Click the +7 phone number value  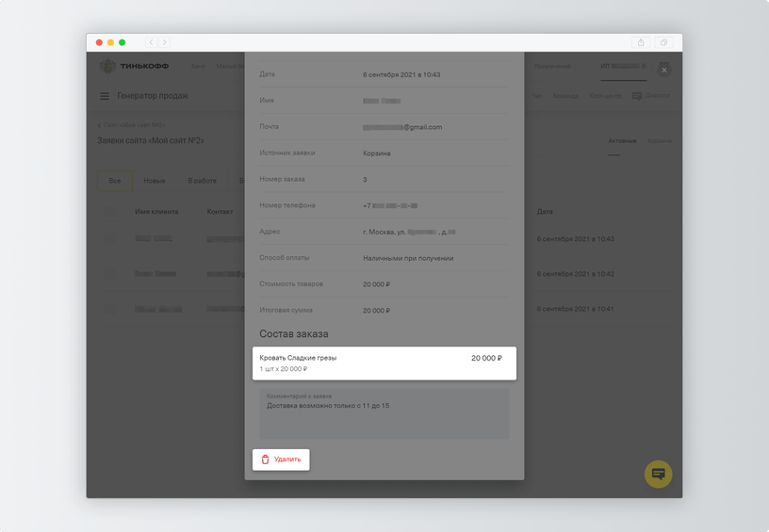click(390, 206)
